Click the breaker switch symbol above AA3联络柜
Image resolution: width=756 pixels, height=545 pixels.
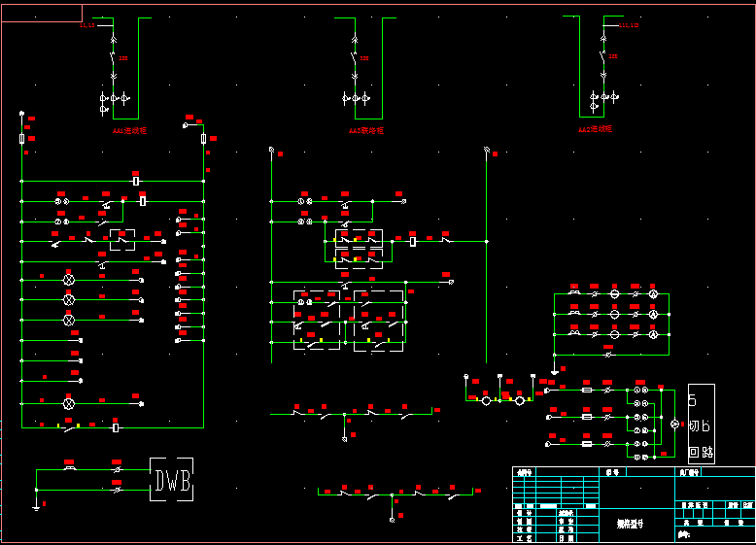click(354, 57)
